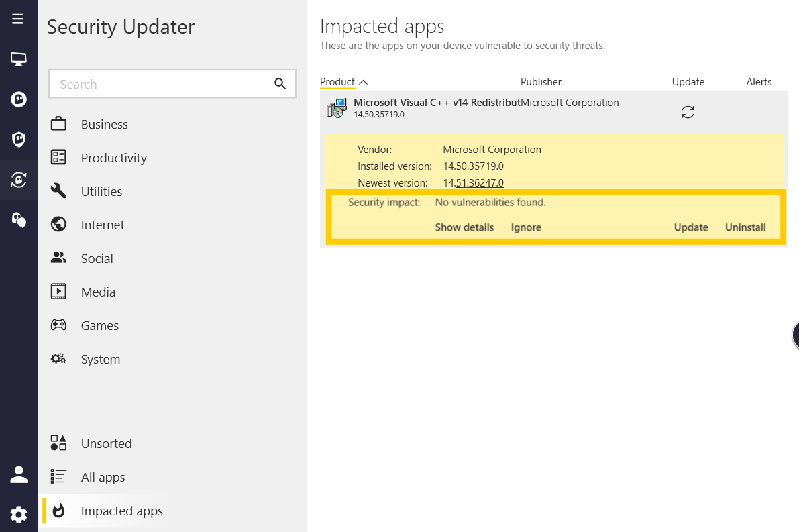Click the All apps list icon
The height and width of the screenshot is (532, 799).
tap(58, 476)
